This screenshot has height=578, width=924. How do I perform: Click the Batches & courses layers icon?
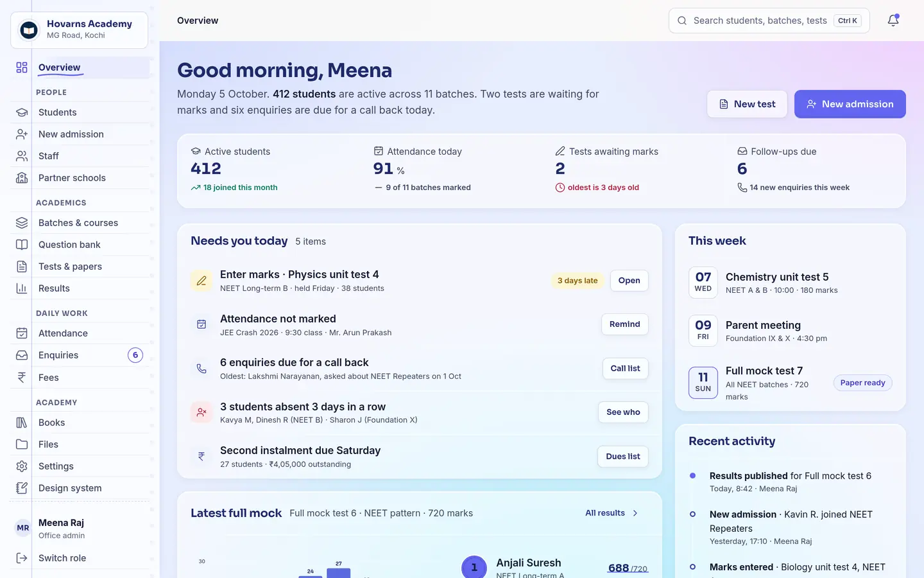pos(22,223)
